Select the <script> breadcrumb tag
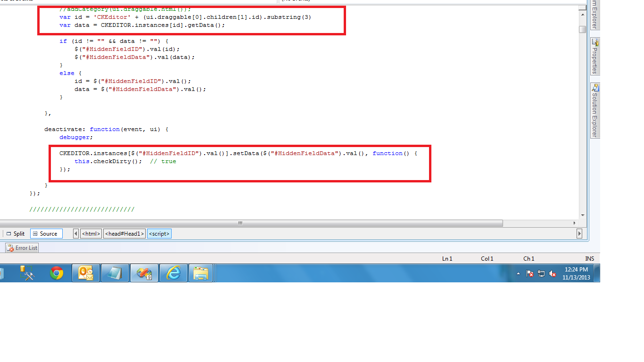The width and height of the screenshot is (644, 362). pos(159,234)
